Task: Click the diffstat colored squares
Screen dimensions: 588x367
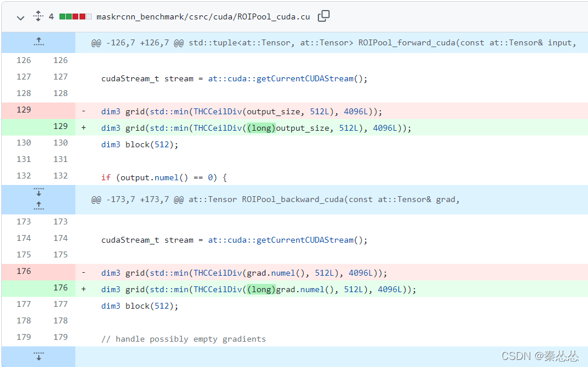Action: 75,16
